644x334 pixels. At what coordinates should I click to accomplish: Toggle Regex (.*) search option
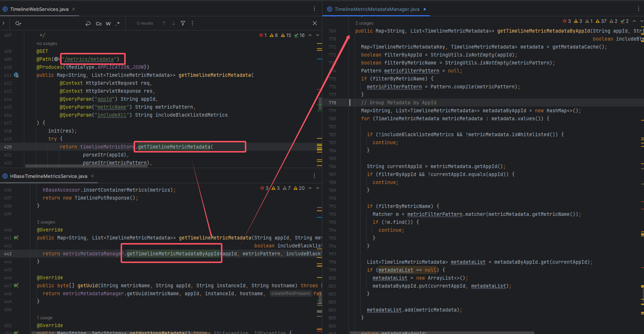tap(118, 24)
